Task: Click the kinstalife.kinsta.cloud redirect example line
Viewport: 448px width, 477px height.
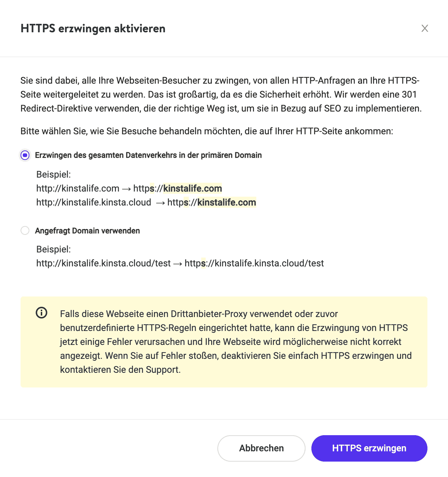Action: [146, 202]
